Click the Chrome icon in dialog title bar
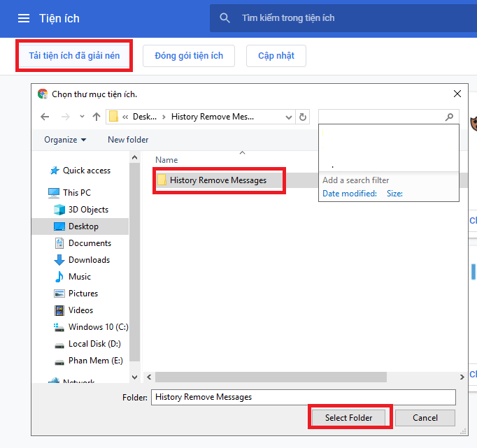Screen dimensions: 477x448 click(43, 94)
